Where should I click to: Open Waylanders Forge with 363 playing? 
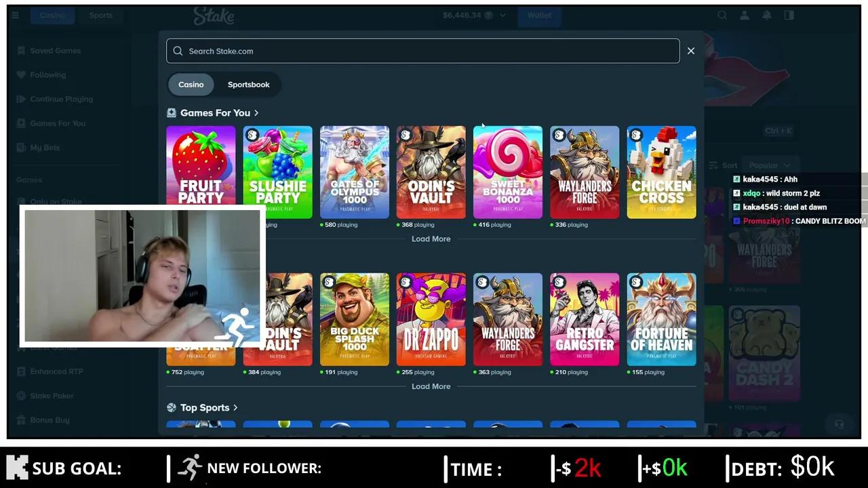point(508,319)
